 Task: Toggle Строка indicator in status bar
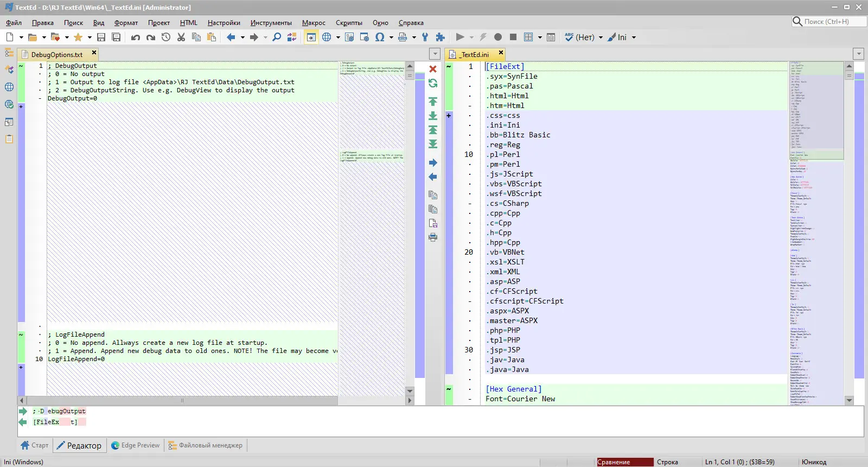tap(667, 462)
